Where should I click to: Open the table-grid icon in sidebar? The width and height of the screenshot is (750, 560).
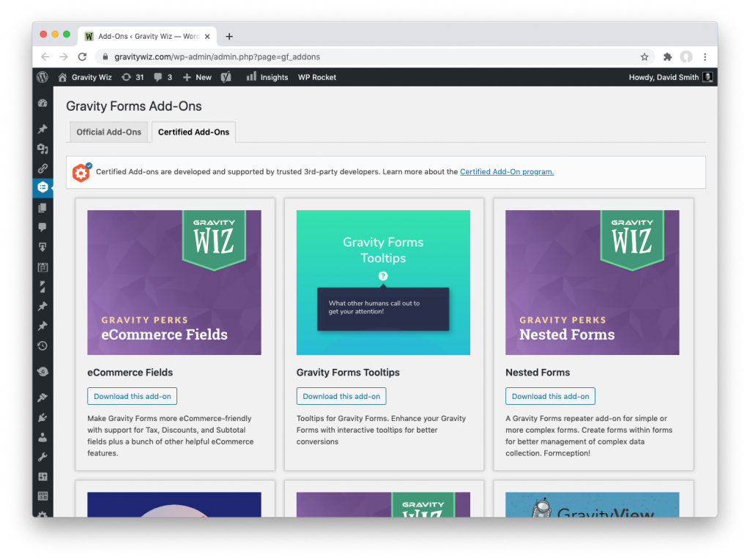pyautogui.click(x=42, y=496)
